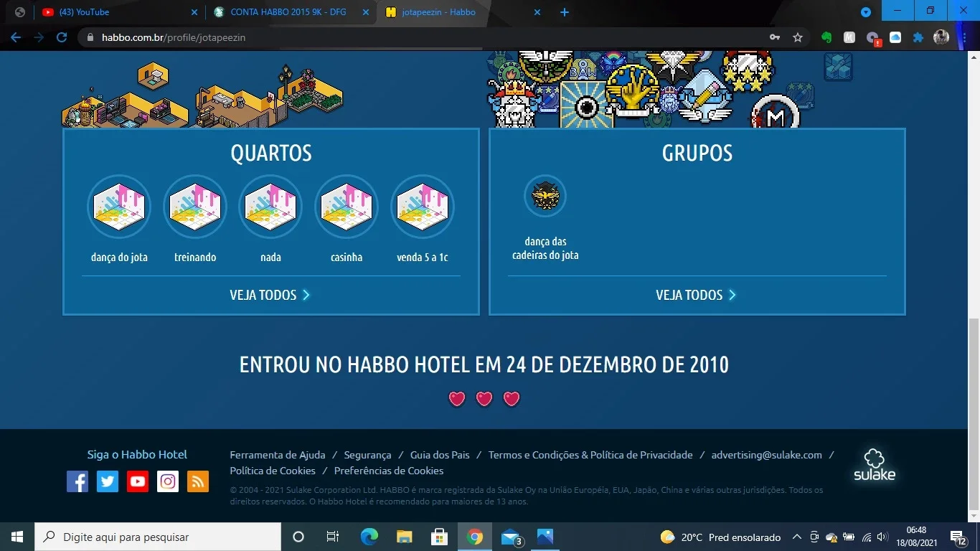Open room icon 'nada'

(x=270, y=207)
